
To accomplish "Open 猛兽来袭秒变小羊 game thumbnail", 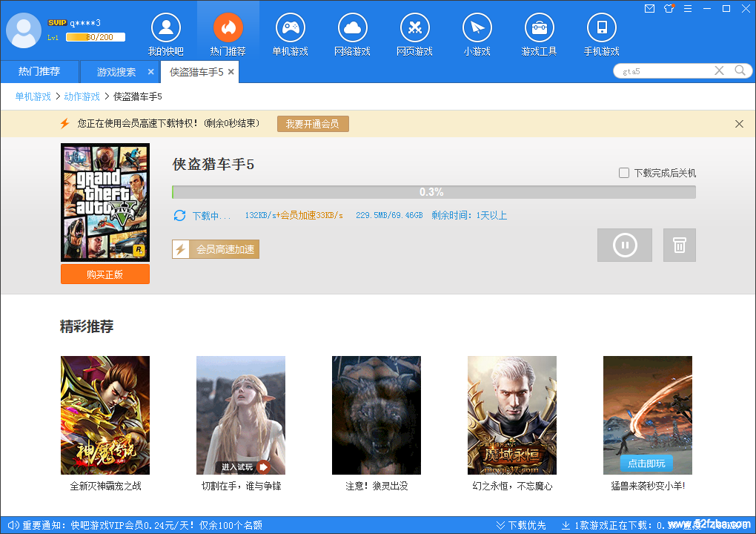I will coord(648,415).
